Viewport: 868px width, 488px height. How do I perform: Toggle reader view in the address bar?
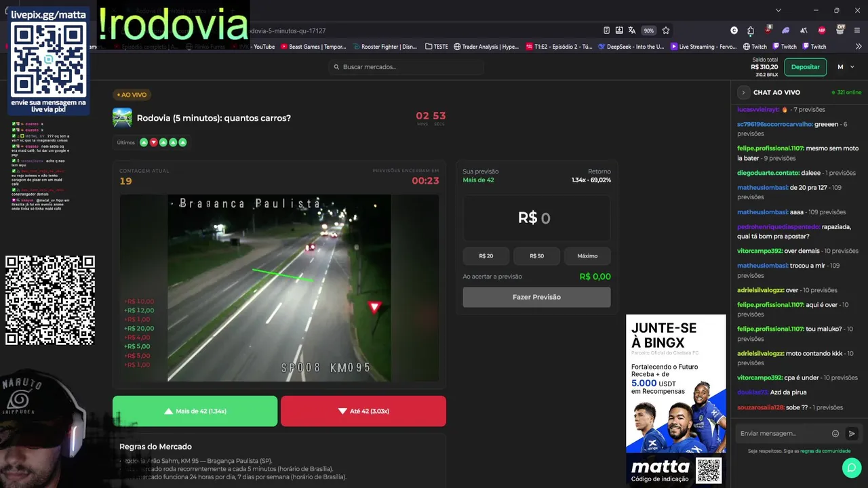606,30
